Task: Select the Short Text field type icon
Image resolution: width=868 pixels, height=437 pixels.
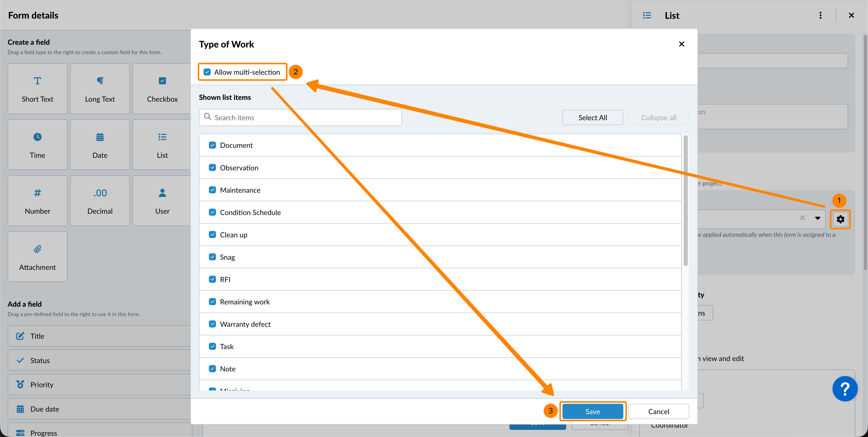Action: (37, 81)
